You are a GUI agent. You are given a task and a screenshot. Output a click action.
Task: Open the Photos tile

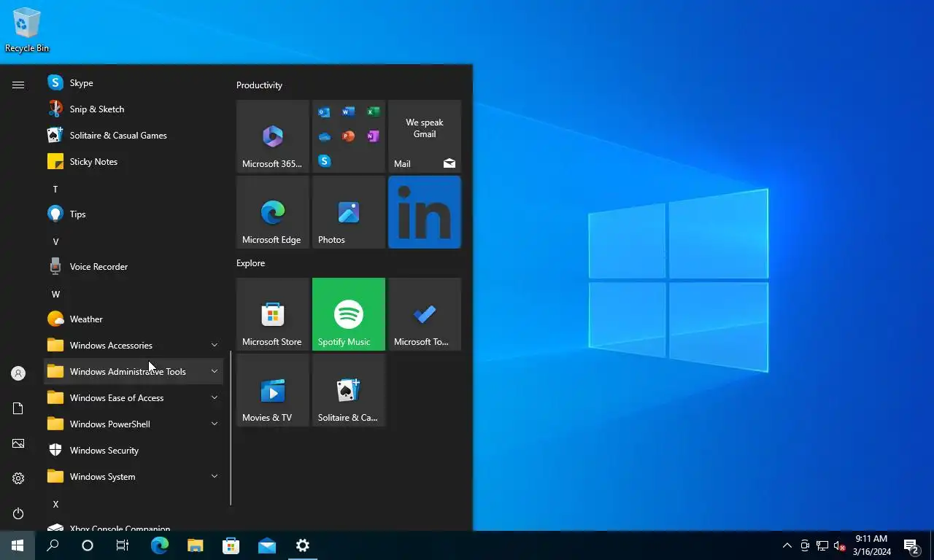click(349, 212)
